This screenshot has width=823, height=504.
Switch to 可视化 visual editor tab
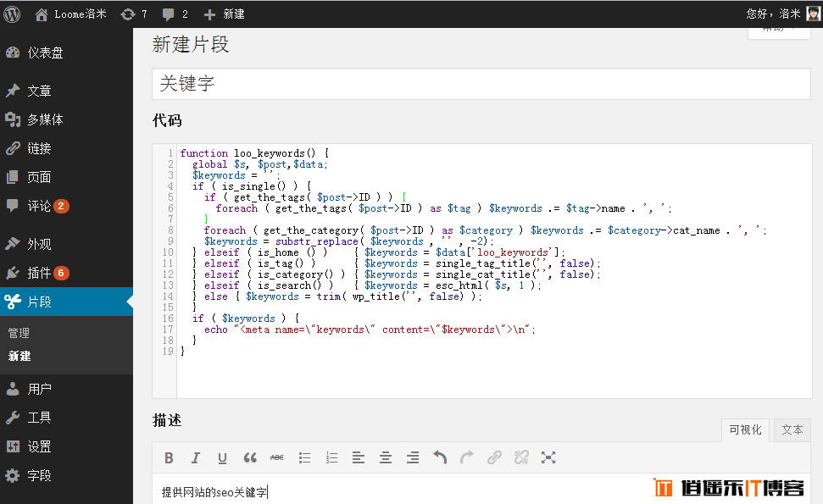click(745, 430)
